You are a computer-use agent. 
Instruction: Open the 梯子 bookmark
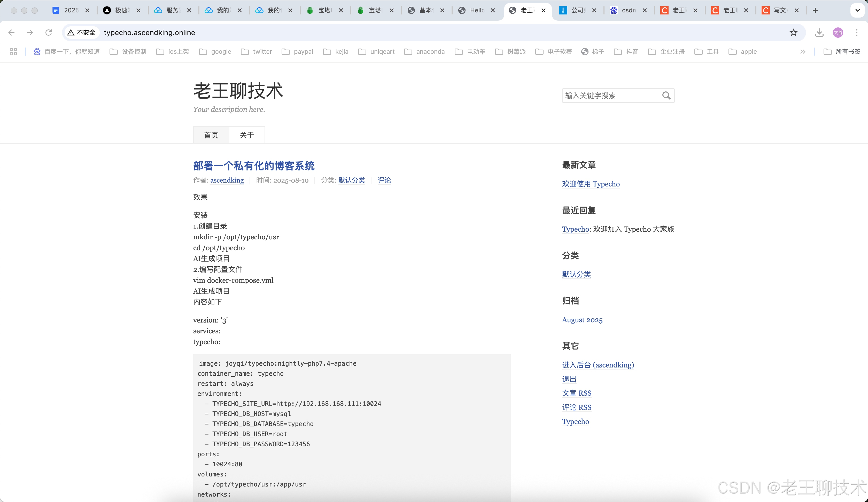point(593,52)
